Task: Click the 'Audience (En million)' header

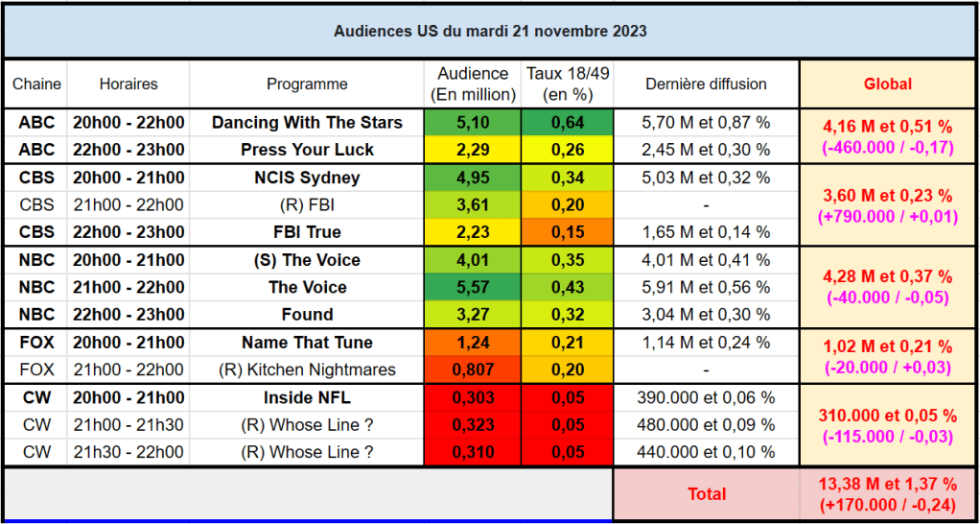Action: tap(473, 84)
